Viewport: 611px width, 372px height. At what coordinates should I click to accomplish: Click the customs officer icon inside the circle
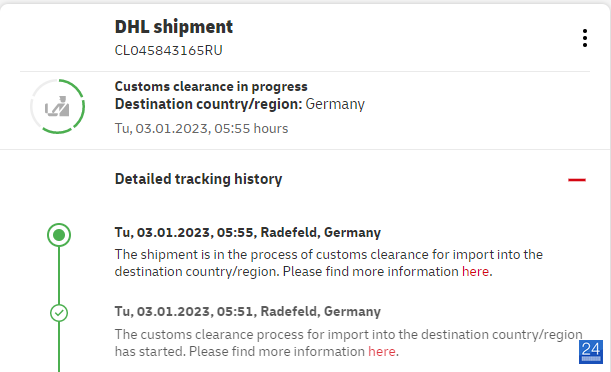tap(57, 106)
